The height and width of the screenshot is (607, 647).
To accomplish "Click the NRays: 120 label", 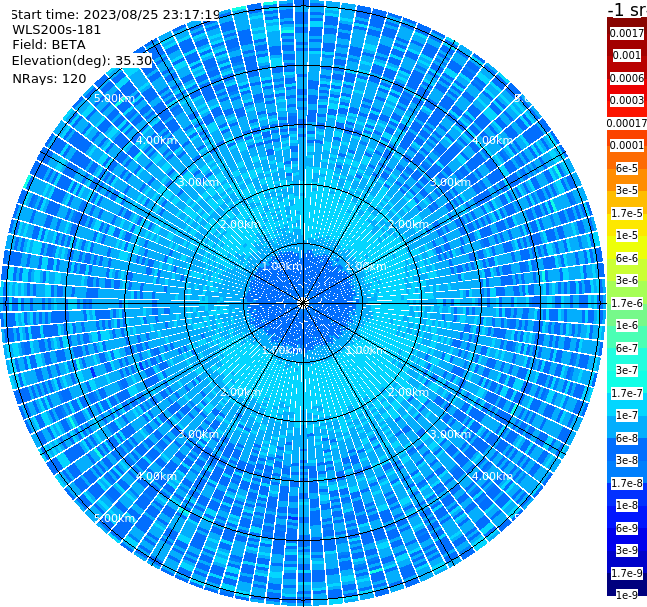I will pyautogui.click(x=49, y=78).
